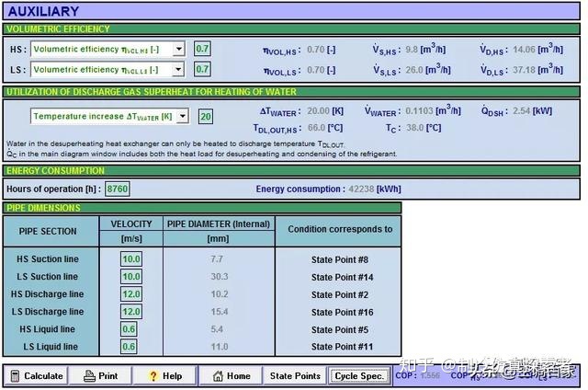Click the 0.1103 water flow value

pos(419,111)
